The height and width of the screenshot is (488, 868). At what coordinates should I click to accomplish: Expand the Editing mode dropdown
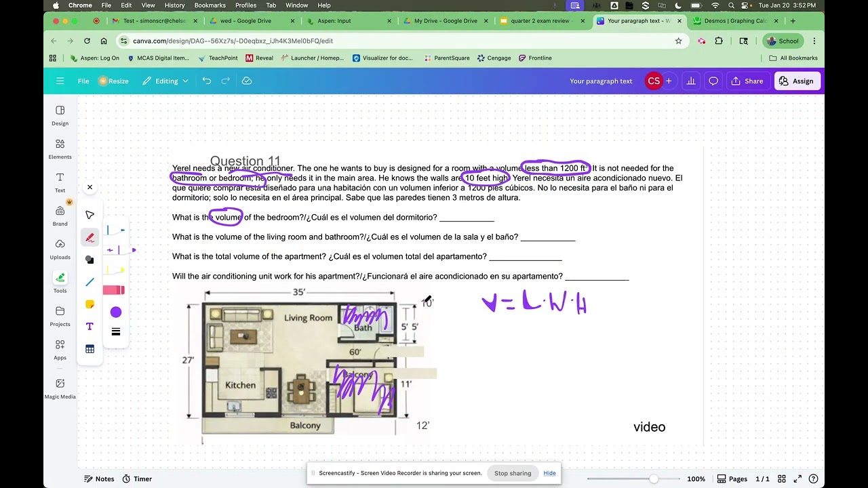point(165,81)
